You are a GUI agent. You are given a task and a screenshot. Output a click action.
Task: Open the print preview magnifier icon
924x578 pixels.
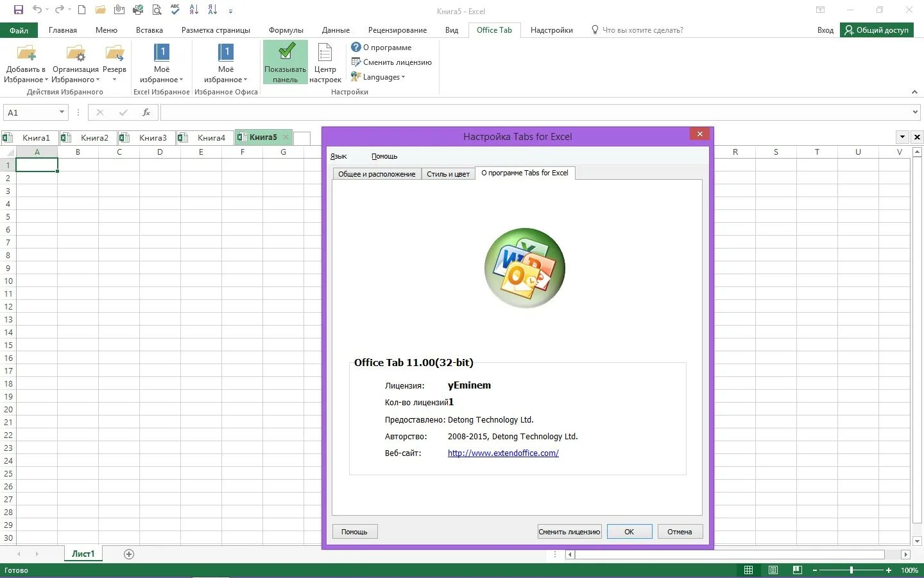click(x=157, y=10)
